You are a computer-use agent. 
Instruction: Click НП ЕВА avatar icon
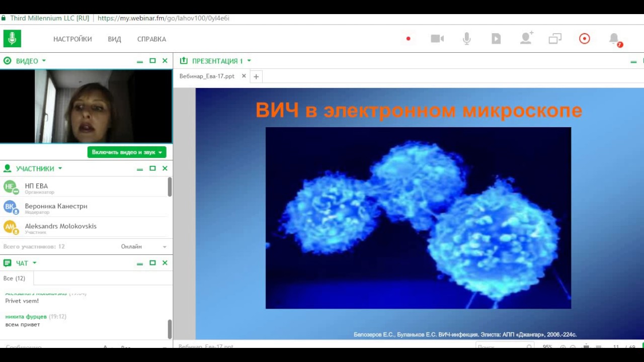[11, 187]
